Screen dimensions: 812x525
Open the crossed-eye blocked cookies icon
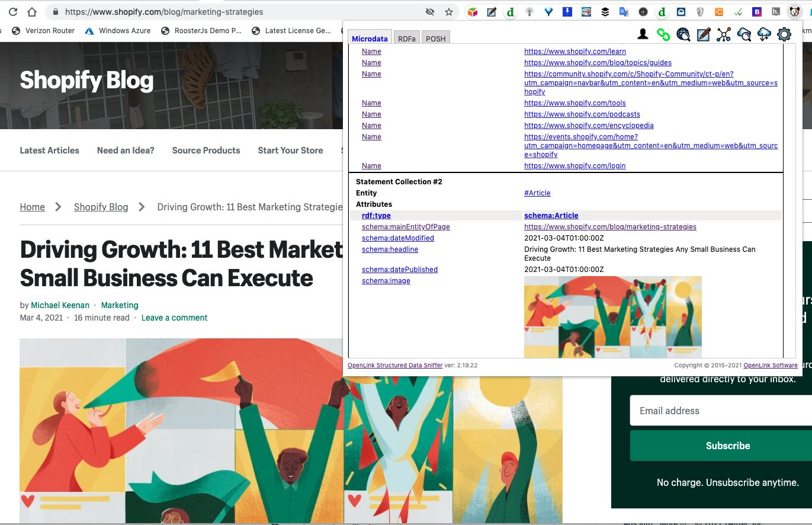(x=430, y=12)
